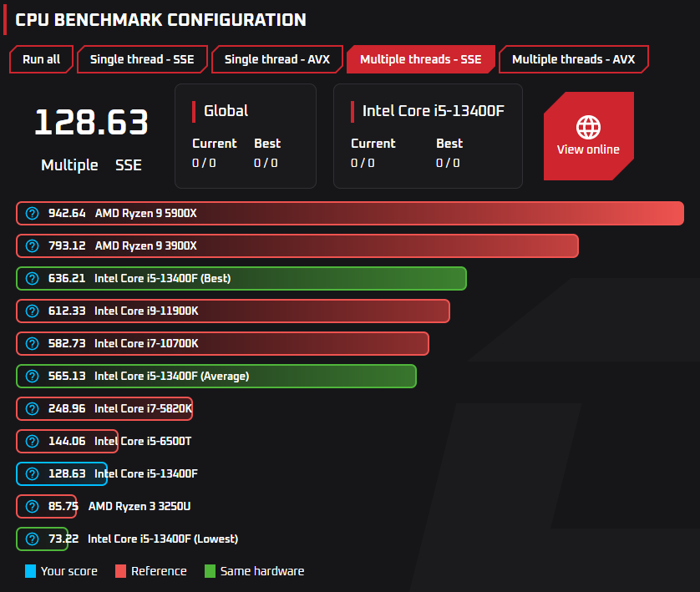This screenshot has height=592, width=700.
Task: Click Global Best rank 0 / 0
Action: (x=266, y=164)
